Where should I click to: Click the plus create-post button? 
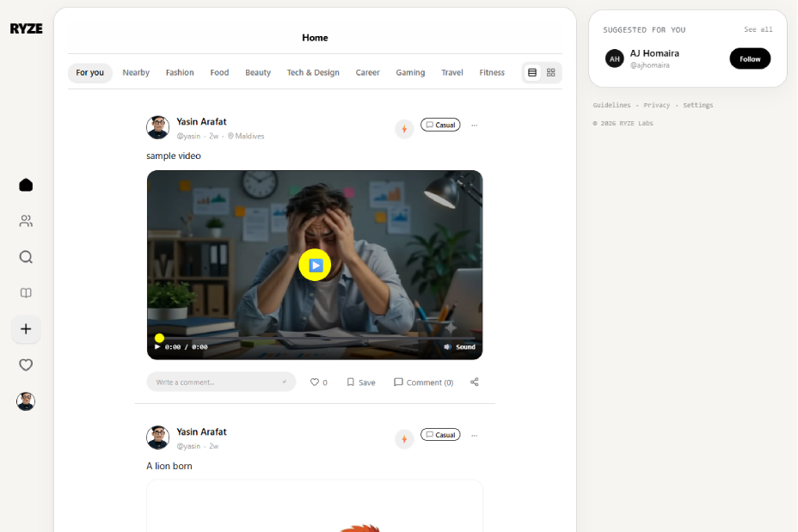(26, 329)
